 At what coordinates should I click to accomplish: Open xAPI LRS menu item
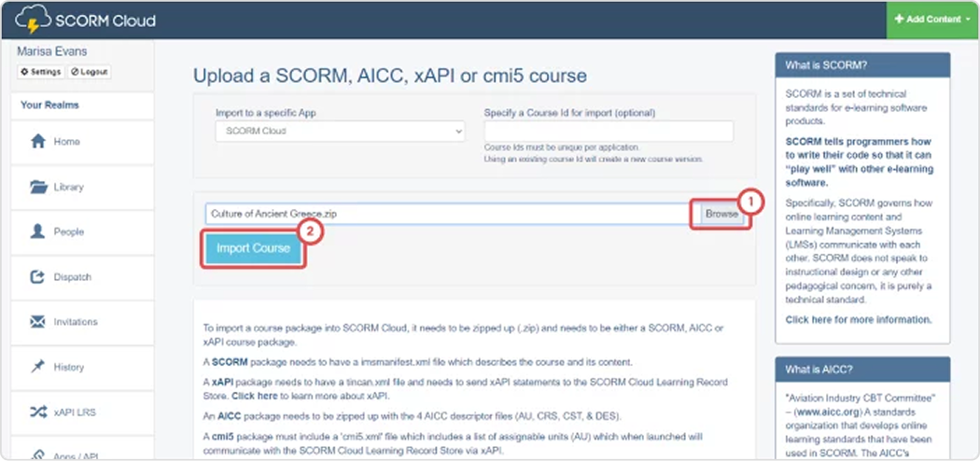point(82,412)
